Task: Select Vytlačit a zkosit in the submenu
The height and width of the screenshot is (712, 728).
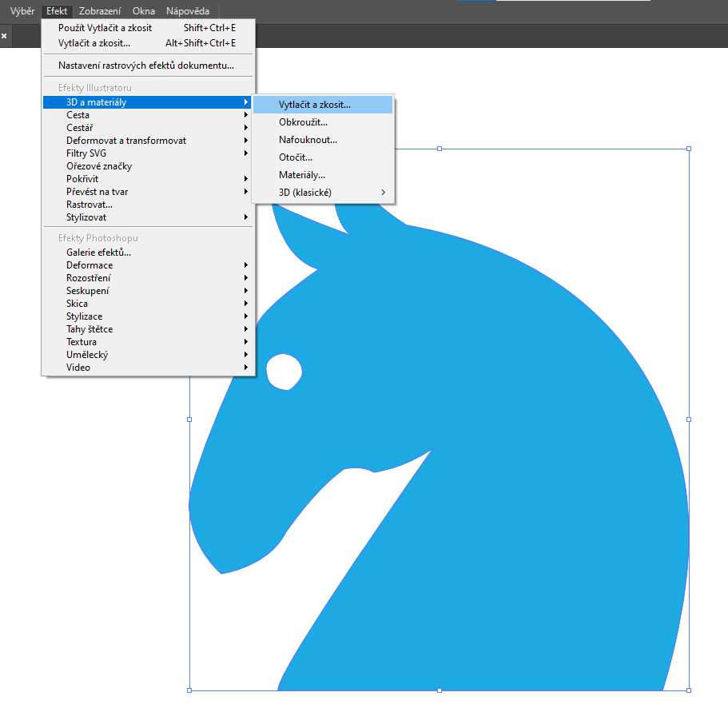Action: click(315, 105)
